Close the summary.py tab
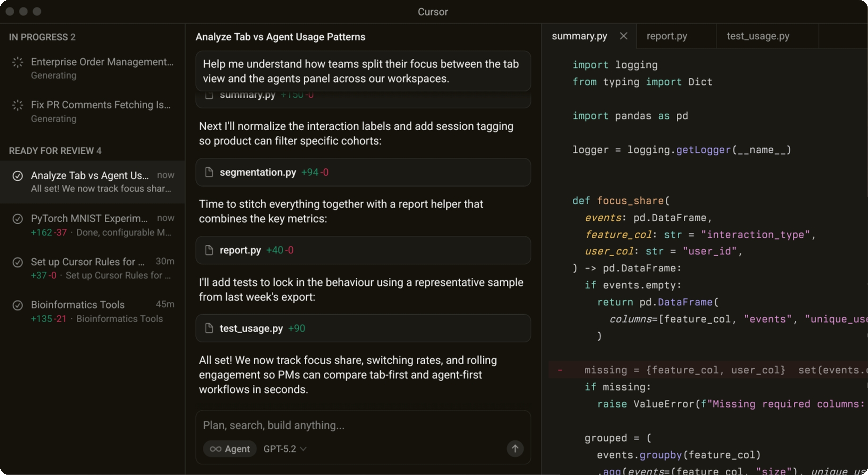 coord(623,36)
